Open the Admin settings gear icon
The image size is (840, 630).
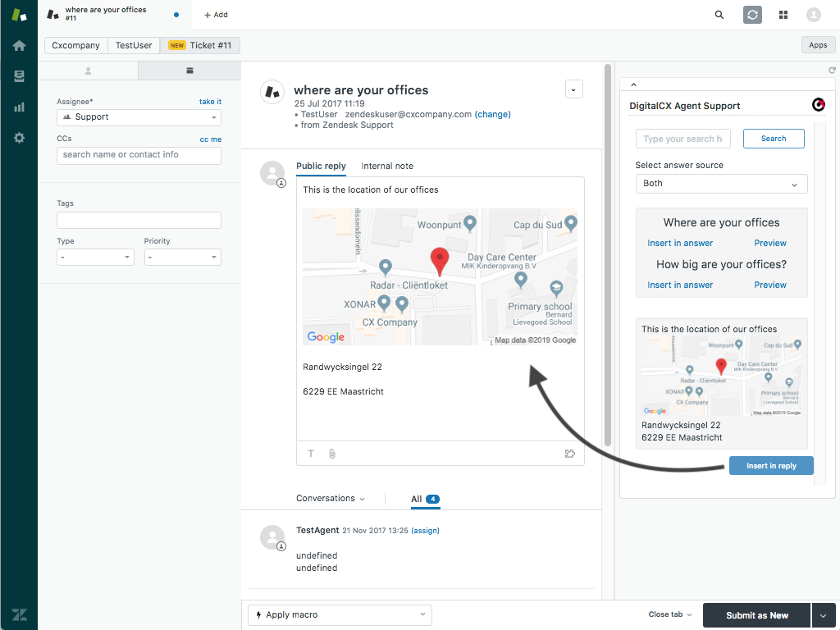coord(19,138)
